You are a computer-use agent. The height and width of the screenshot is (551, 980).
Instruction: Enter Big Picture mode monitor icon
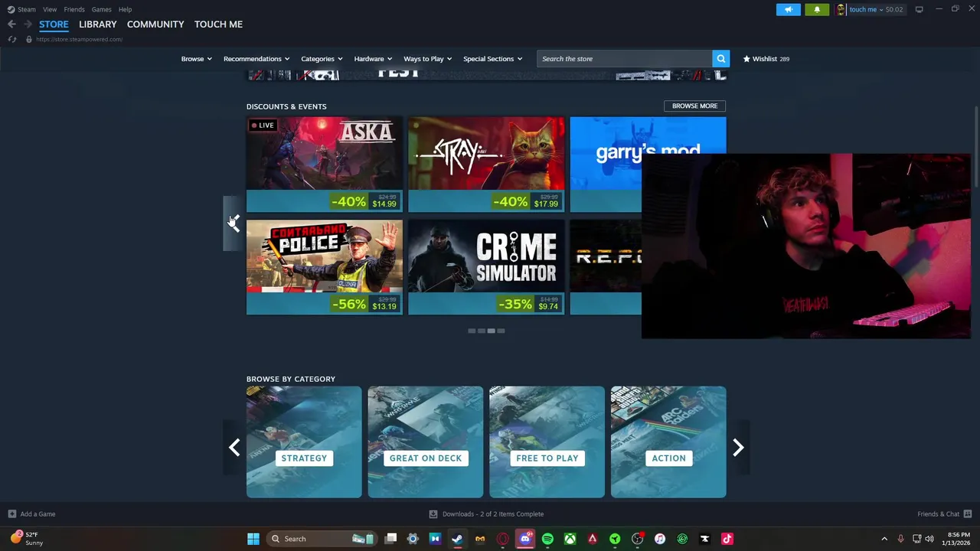pyautogui.click(x=919, y=9)
